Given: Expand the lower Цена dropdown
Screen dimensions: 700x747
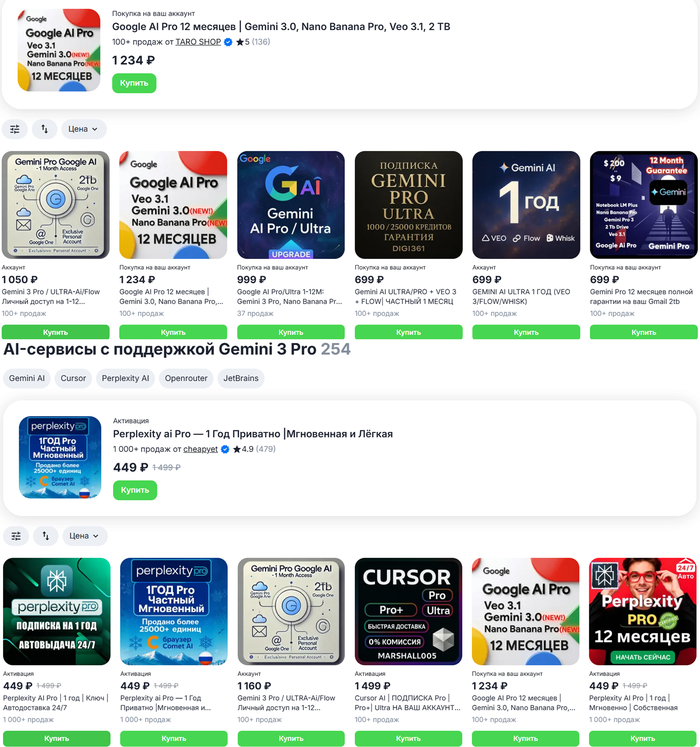Looking at the screenshot, I should click(84, 536).
